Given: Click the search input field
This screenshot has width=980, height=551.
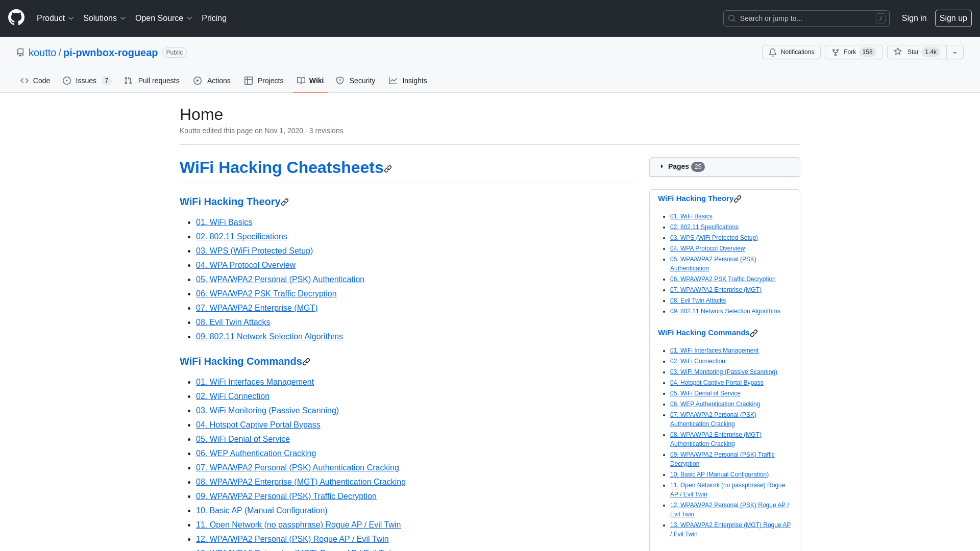Looking at the screenshot, I should pos(805,18).
